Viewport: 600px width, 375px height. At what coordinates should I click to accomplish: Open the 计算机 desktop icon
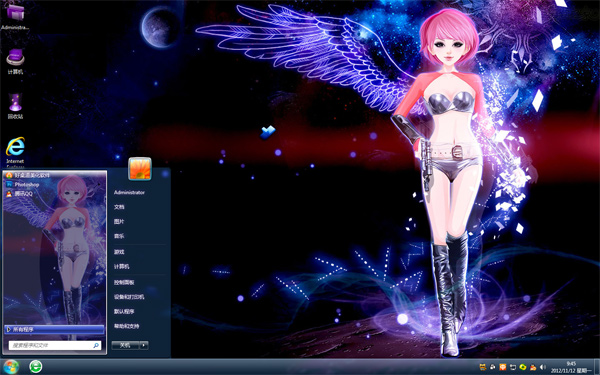click(15, 61)
